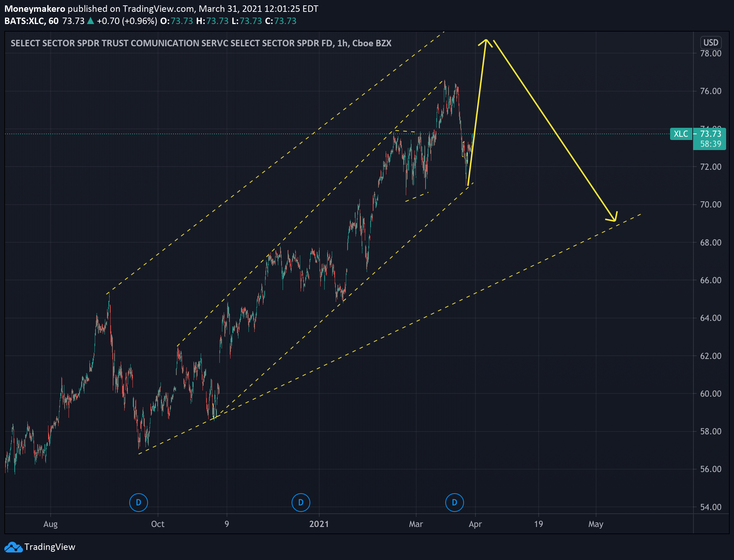
Task: Click the 58:39 countdown timer
Action: (x=711, y=144)
